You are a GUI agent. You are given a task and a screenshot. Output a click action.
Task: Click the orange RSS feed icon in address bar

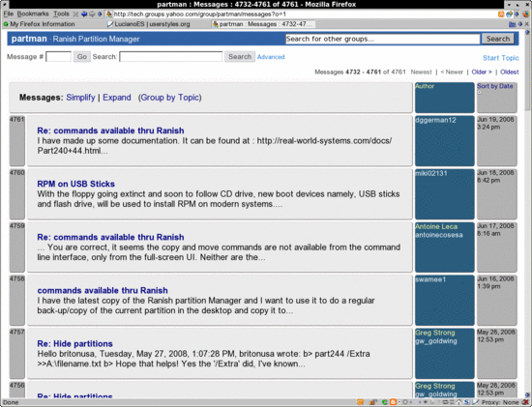(x=501, y=14)
